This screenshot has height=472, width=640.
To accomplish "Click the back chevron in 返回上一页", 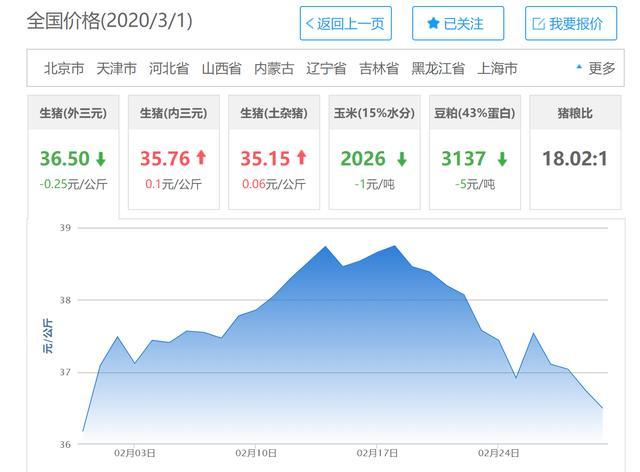I will click(x=310, y=24).
